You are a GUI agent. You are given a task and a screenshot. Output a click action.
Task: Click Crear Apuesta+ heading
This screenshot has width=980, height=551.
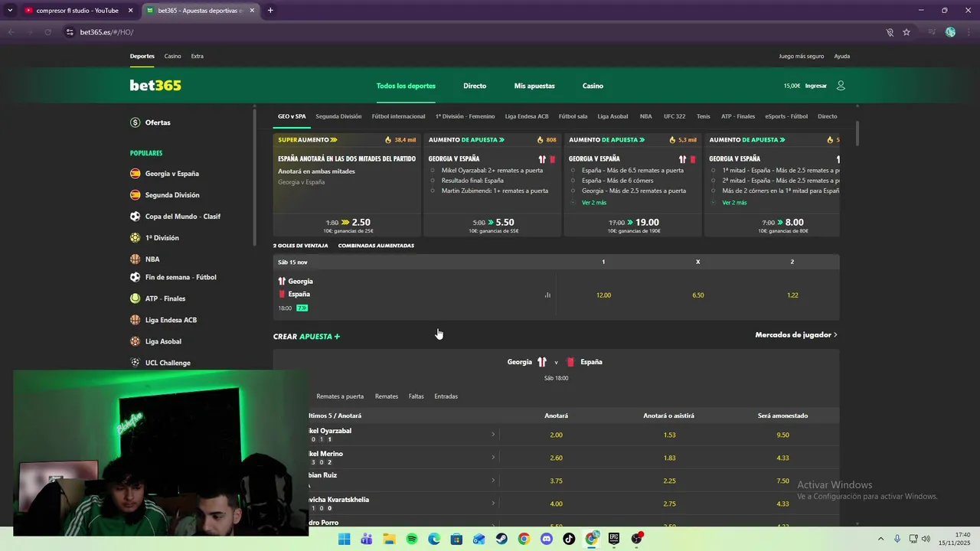click(306, 336)
